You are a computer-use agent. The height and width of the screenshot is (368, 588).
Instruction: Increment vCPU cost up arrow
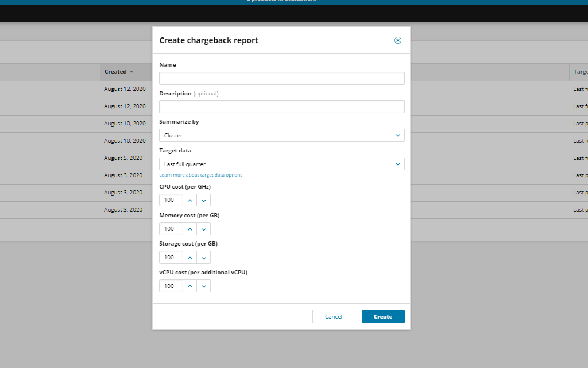[x=189, y=286]
